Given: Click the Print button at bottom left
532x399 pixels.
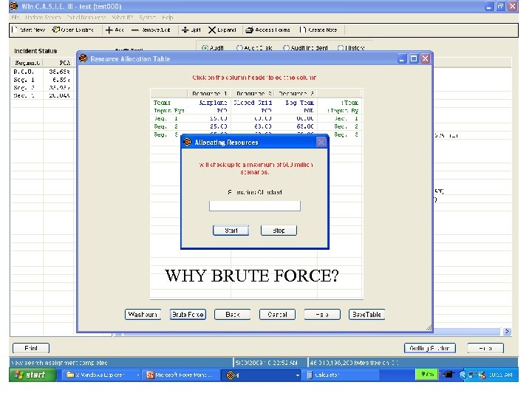Looking at the screenshot, I should point(31,348).
